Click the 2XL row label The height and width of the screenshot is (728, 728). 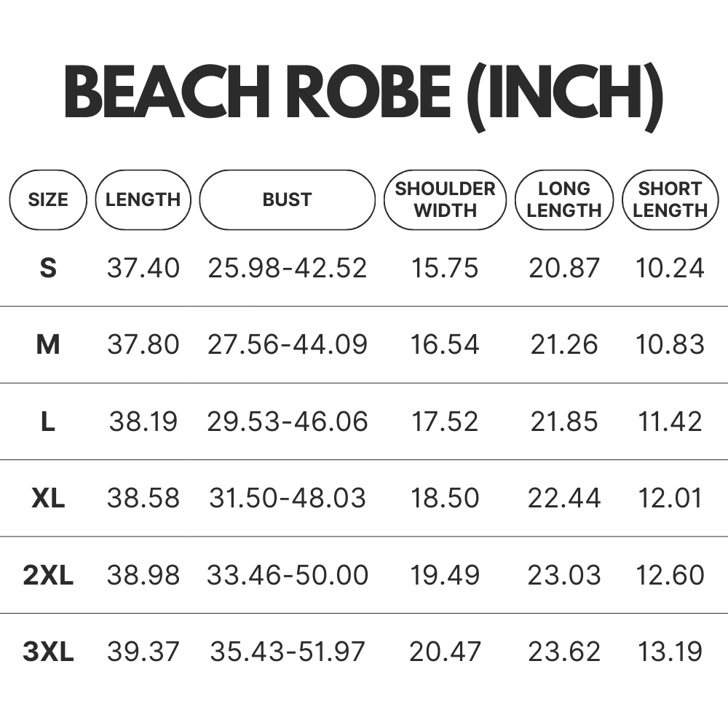point(48,575)
